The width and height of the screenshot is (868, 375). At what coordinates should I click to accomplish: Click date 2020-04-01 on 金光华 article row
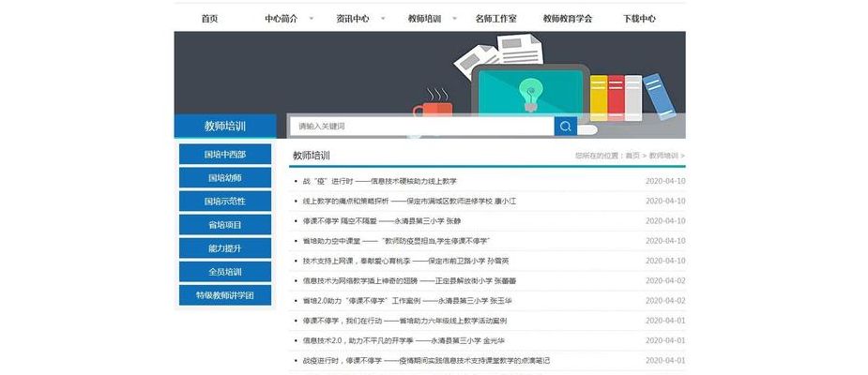click(x=665, y=340)
